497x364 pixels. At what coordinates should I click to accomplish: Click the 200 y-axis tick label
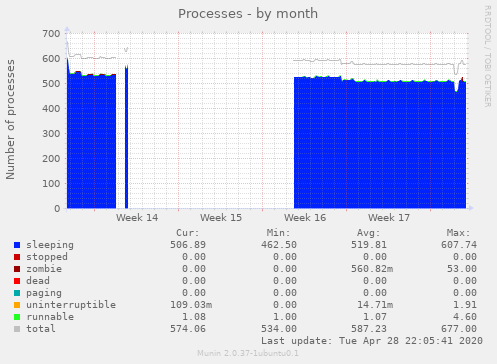coord(51,159)
